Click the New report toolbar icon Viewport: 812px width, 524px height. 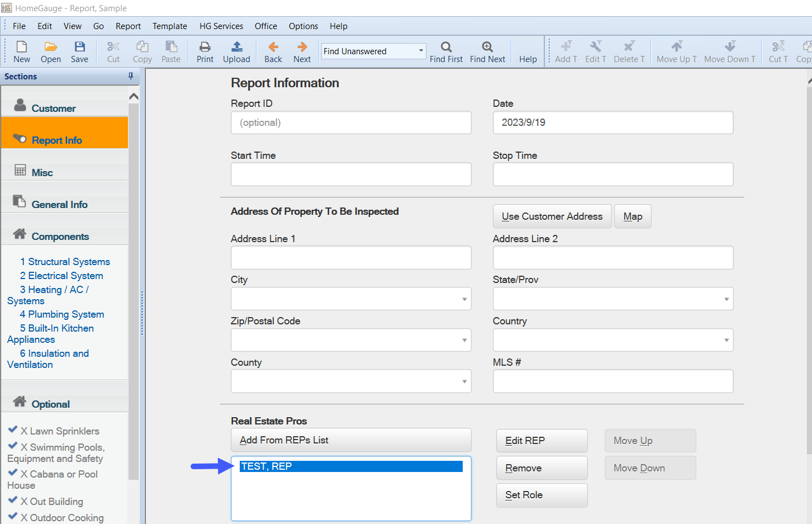[22, 47]
